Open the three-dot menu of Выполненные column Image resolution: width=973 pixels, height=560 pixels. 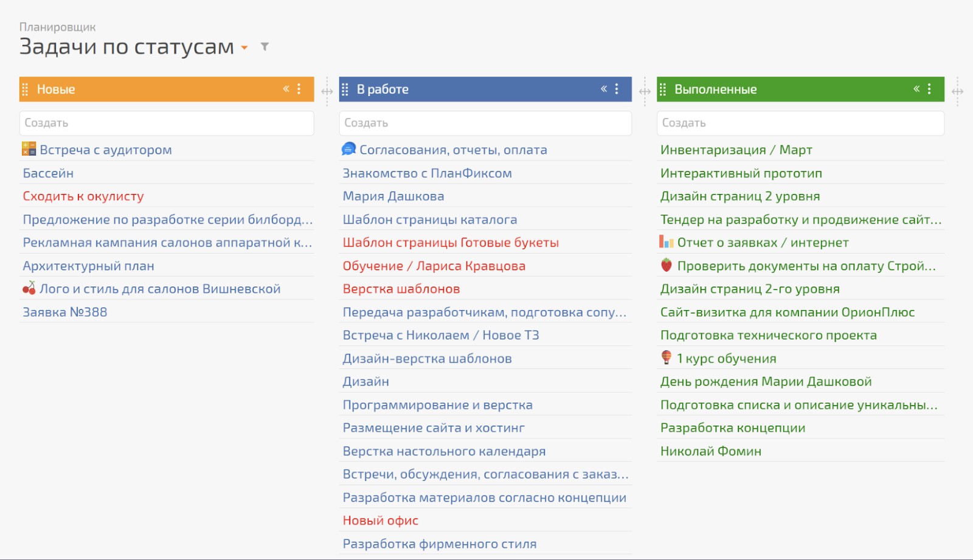[x=929, y=89]
